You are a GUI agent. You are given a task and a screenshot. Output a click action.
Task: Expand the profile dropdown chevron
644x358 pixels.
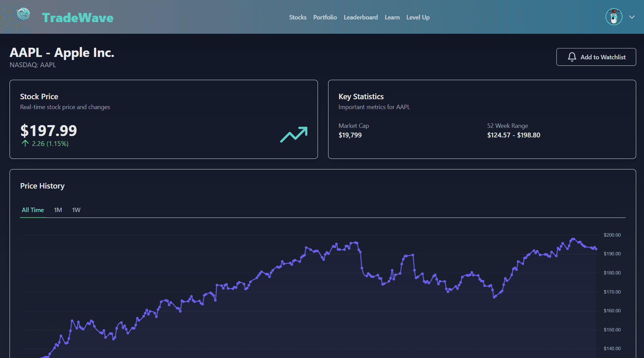click(632, 17)
